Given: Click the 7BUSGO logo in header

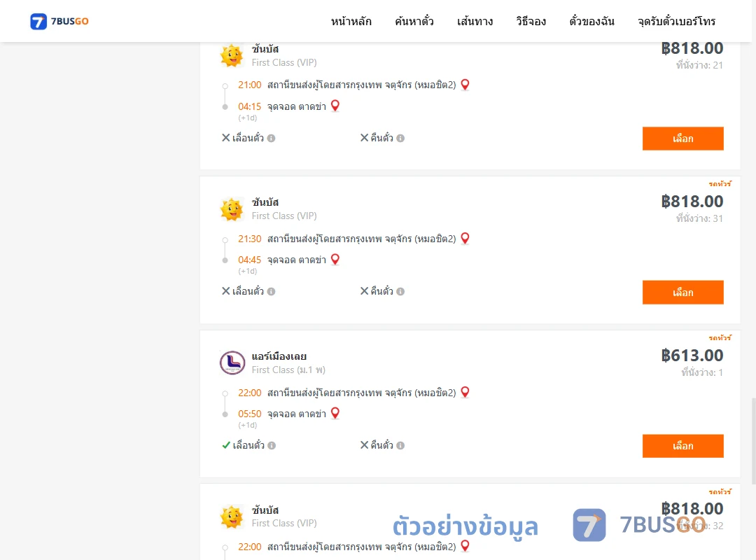Looking at the screenshot, I should click(59, 21).
